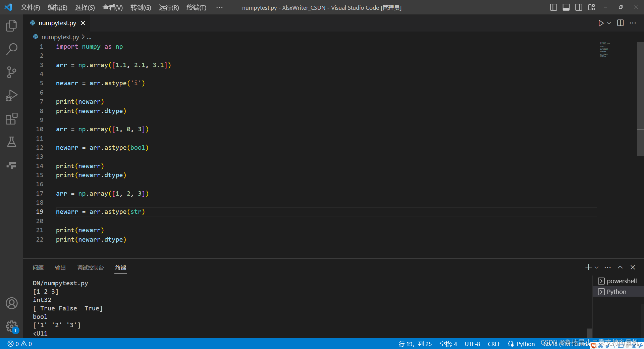The height and width of the screenshot is (349, 644).
Task: Open the 转到(G) menu
Action: click(x=141, y=7)
